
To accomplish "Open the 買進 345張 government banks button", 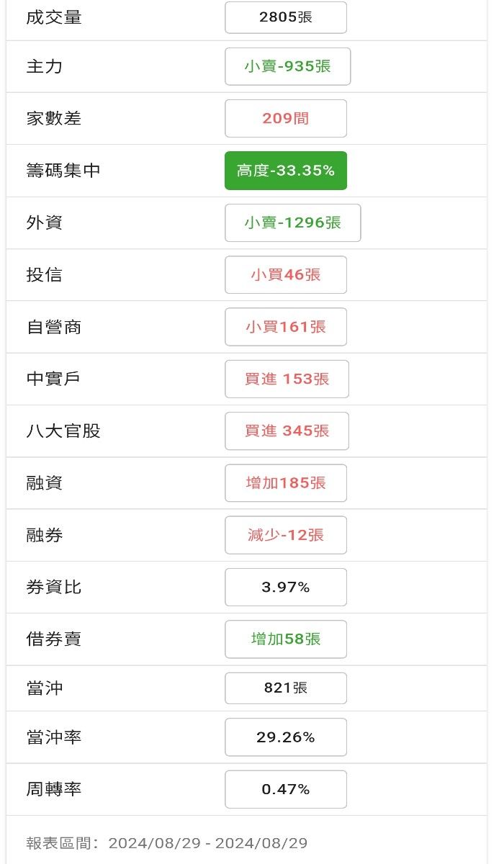I will tap(287, 431).
